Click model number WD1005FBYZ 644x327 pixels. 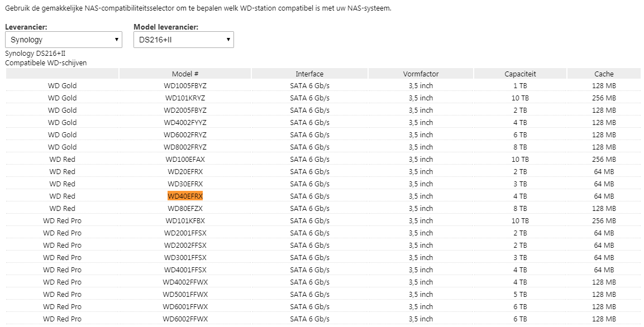(185, 85)
